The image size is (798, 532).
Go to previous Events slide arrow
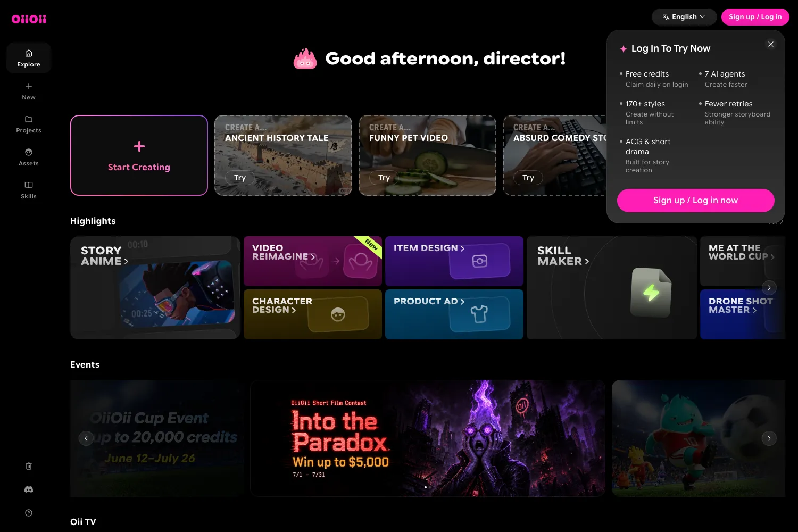(86, 438)
